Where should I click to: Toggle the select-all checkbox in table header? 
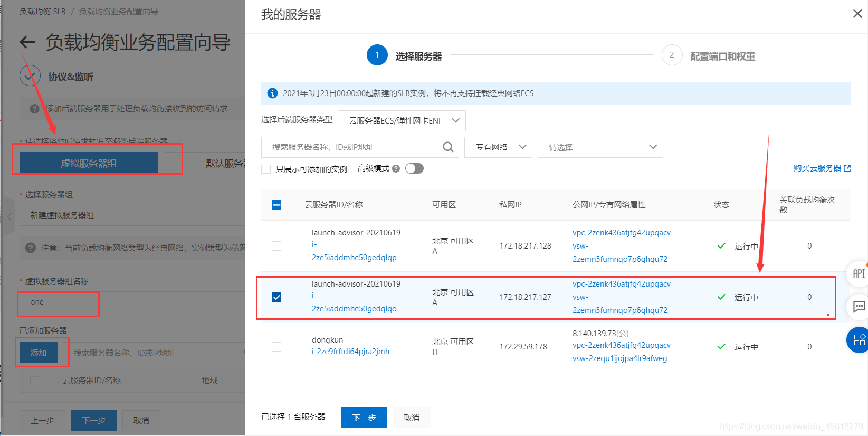tap(276, 205)
